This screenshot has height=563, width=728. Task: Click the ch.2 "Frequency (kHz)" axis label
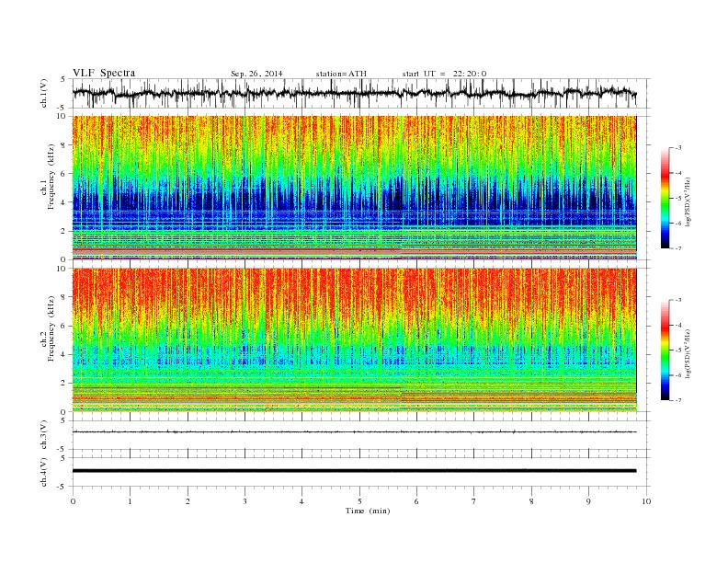[x=51, y=327]
